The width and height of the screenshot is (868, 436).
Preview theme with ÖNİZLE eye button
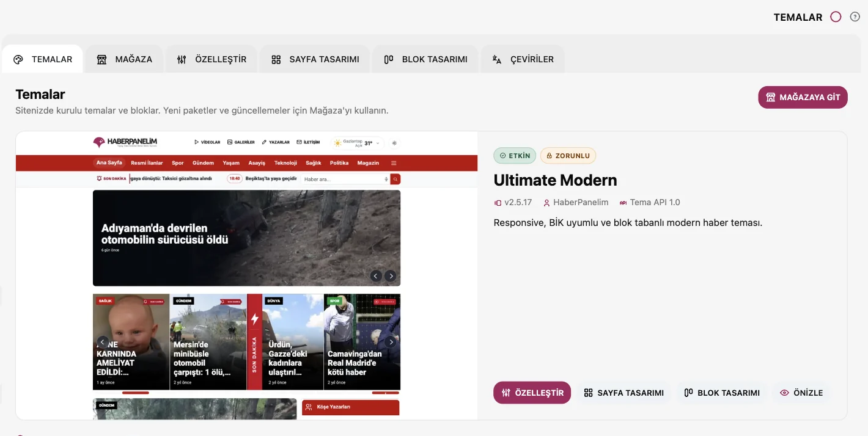[801, 393]
